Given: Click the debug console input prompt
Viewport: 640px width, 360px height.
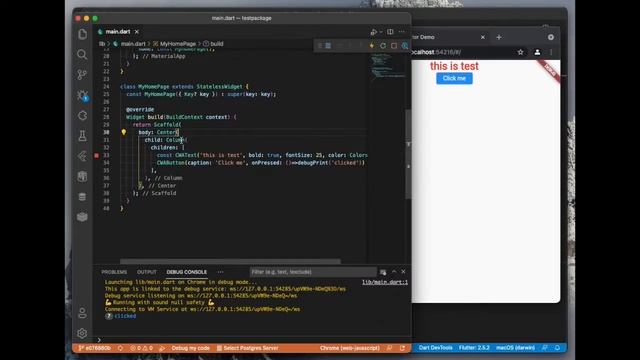Looking at the screenshot, I should point(253,340).
